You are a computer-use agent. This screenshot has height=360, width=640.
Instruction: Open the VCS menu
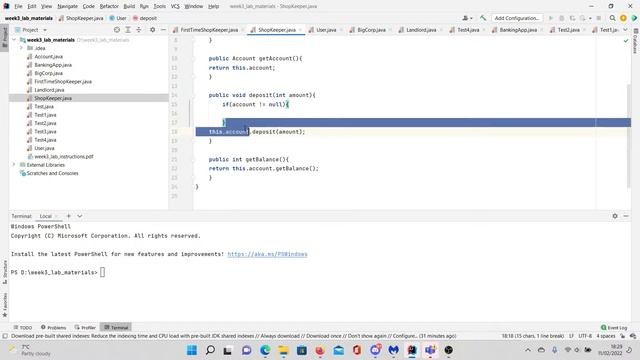coord(175,6)
